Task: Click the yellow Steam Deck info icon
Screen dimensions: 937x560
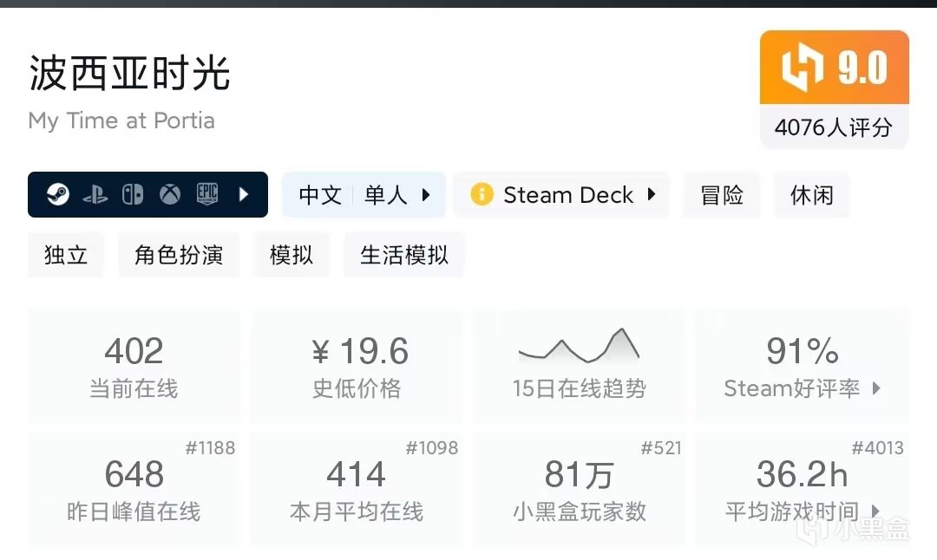Action: (482, 195)
